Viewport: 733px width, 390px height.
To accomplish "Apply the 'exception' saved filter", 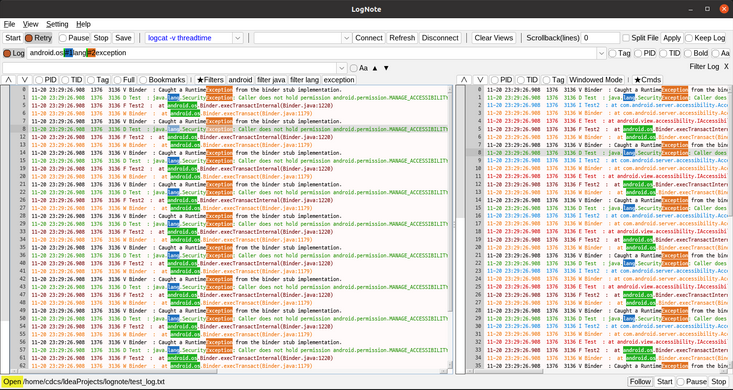I will (x=339, y=80).
